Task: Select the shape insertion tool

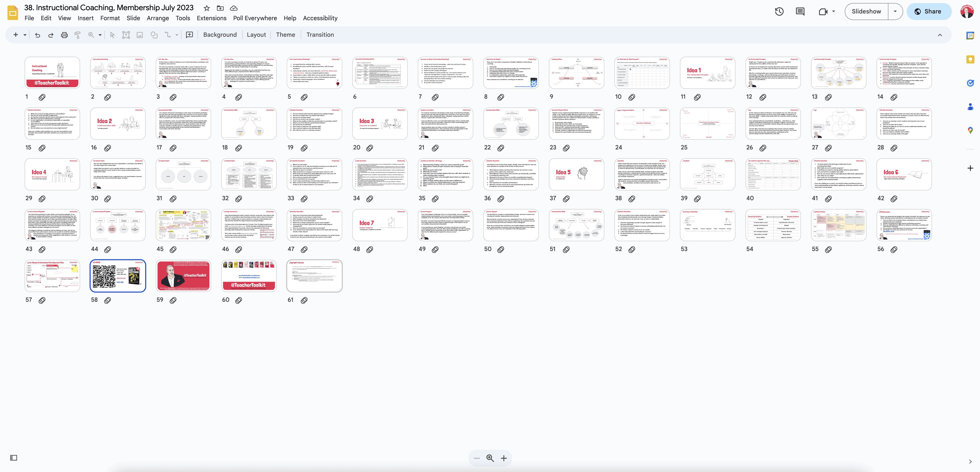Action: point(154,35)
